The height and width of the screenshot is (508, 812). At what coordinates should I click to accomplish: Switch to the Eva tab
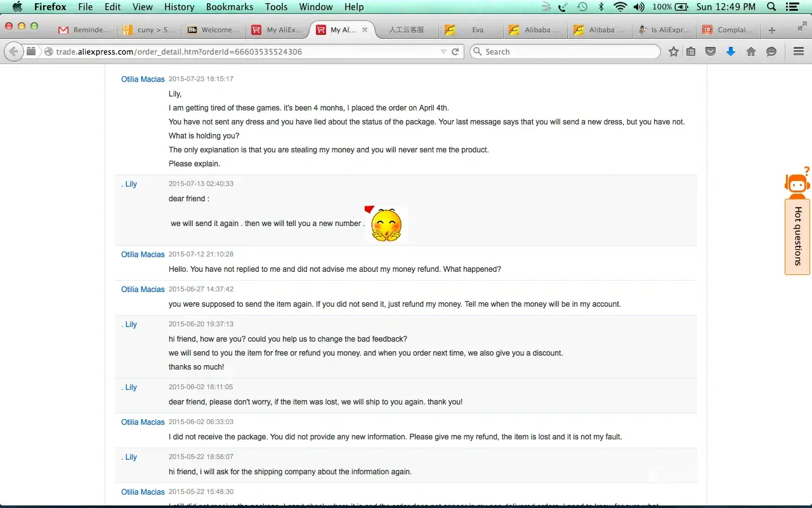[x=477, y=30]
